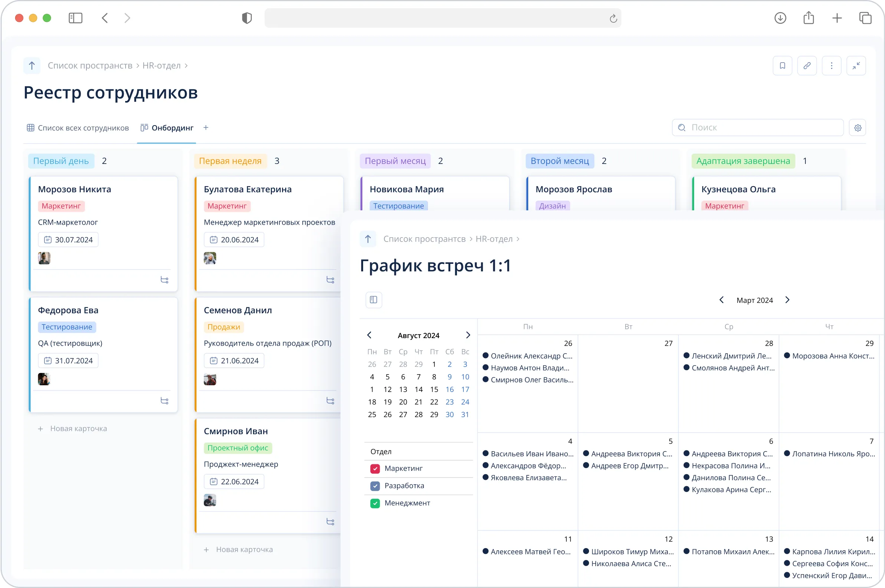Click Тестирование tag on Федорова Ева card

coord(67,327)
